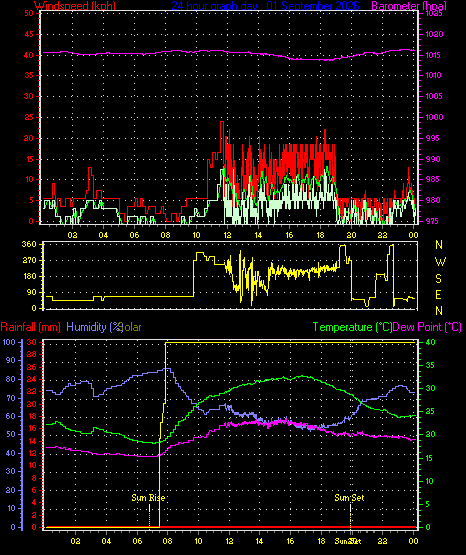The height and width of the screenshot is (555, 466).
Task: Click the W compass letter
Action: point(440,262)
